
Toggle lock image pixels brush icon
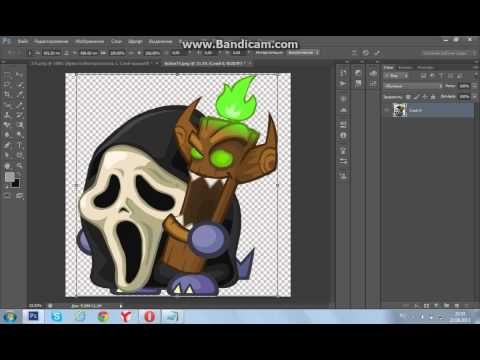417,97
